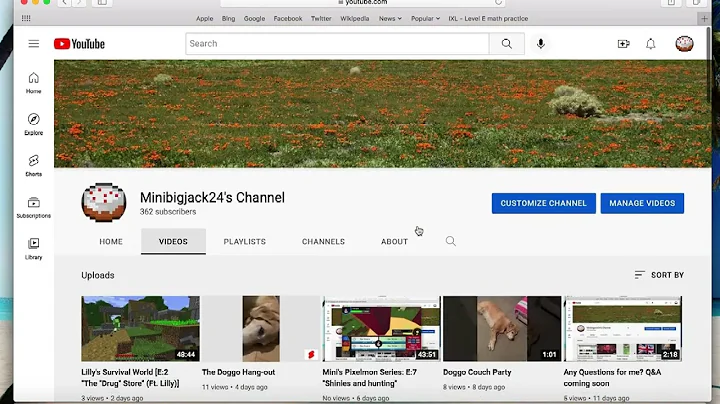720x404 pixels.
Task: Click the Safari back arrow
Action: click(64, 2)
